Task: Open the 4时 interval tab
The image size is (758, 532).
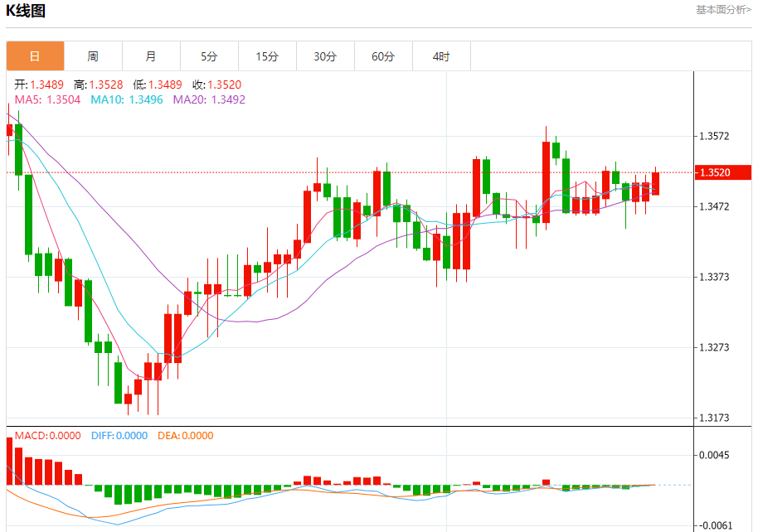Action: coord(441,56)
